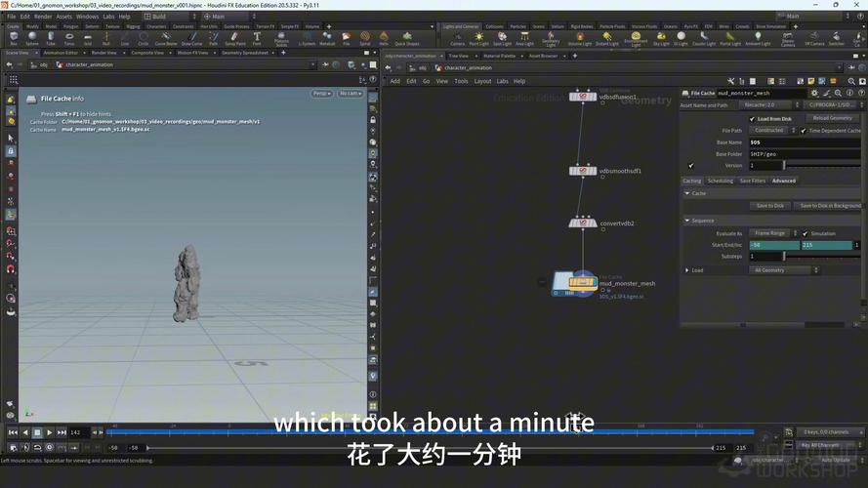Viewport: 868px width, 488px height.
Task: Toggle the Version checkbox
Action: 691,166
